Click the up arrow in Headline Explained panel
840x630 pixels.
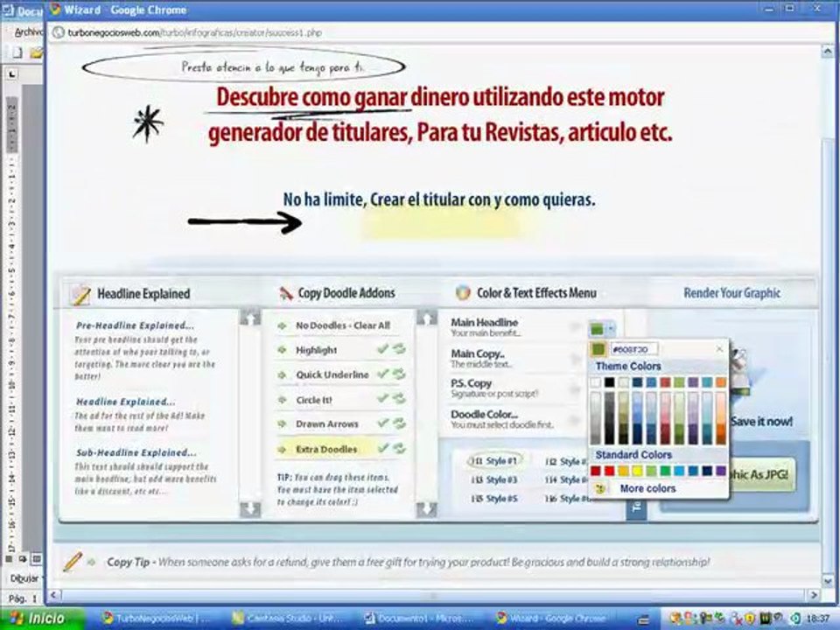coord(250,317)
